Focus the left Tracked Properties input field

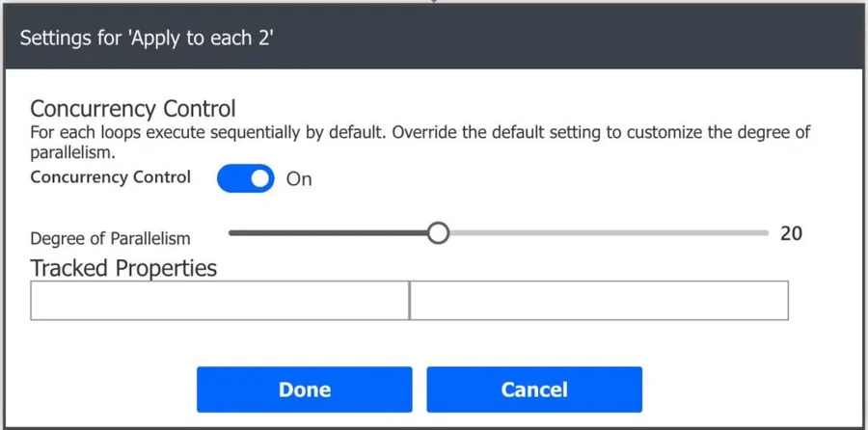coord(220,301)
